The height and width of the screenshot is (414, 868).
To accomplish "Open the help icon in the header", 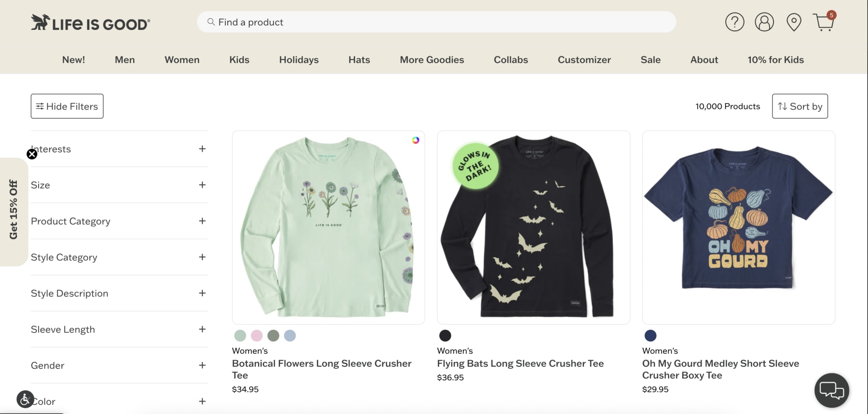I will coord(734,22).
